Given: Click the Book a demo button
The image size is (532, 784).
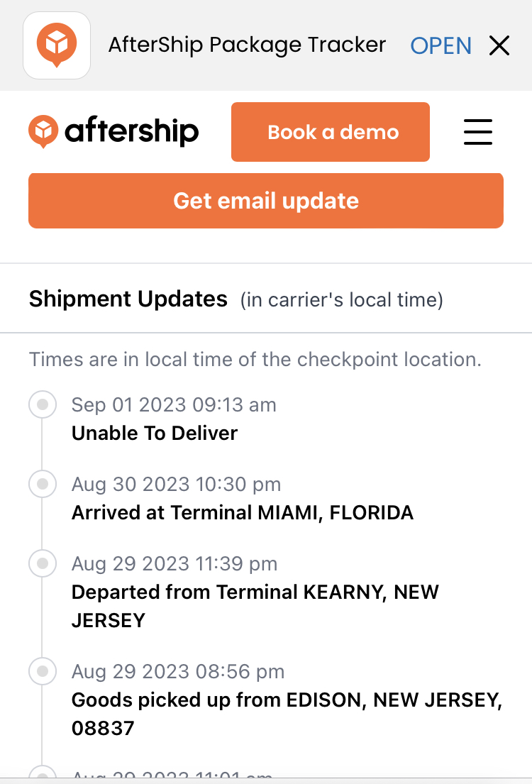Looking at the screenshot, I should pyautogui.click(x=331, y=132).
